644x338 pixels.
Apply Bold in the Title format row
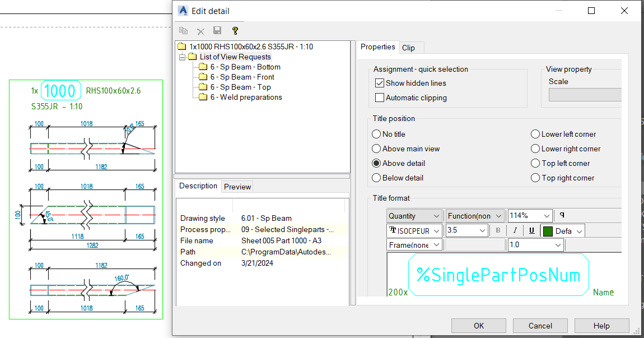[x=498, y=230]
